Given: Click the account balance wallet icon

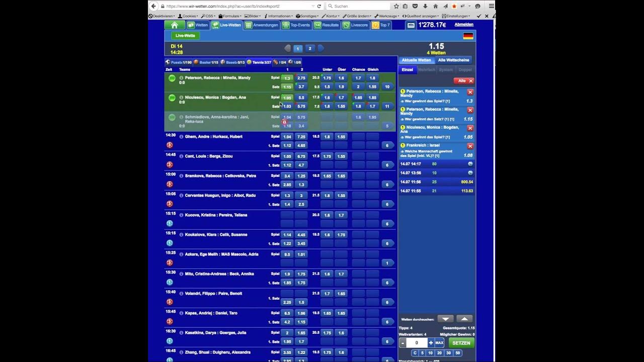Looking at the screenshot, I should pos(411,25).
